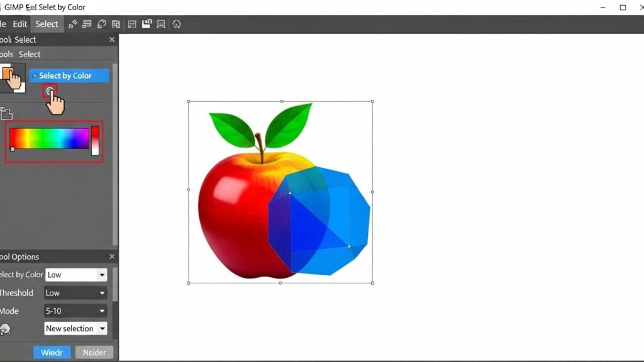Click the blue Wiedr button
This screenshot has height=362, width=644.
coord(52,352)
